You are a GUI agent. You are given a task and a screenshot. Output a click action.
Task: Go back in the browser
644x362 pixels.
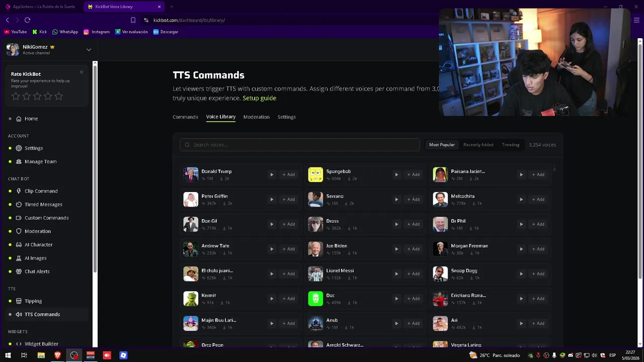tap(7, 20)
